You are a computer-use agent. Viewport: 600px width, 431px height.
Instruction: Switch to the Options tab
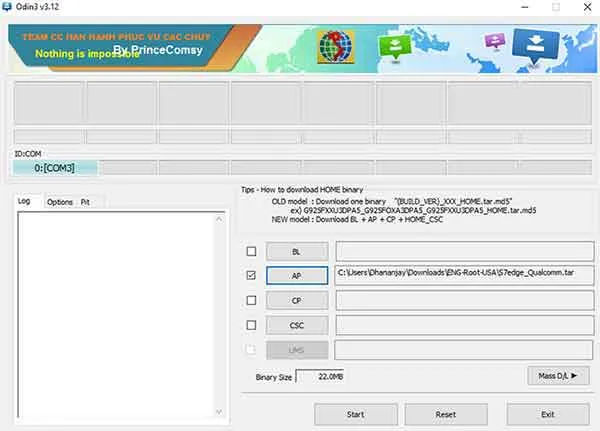coord(60,202)
